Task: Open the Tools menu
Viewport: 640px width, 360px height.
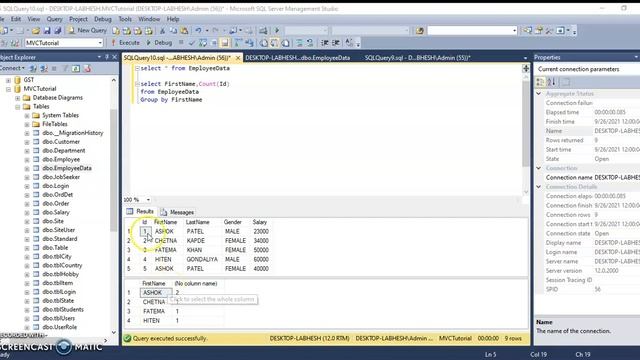Action: tap(125, 19)
